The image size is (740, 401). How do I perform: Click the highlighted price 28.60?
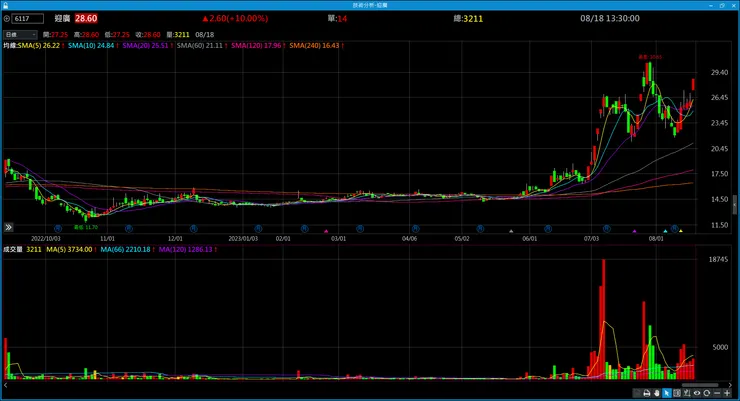[x=86, y=18]
